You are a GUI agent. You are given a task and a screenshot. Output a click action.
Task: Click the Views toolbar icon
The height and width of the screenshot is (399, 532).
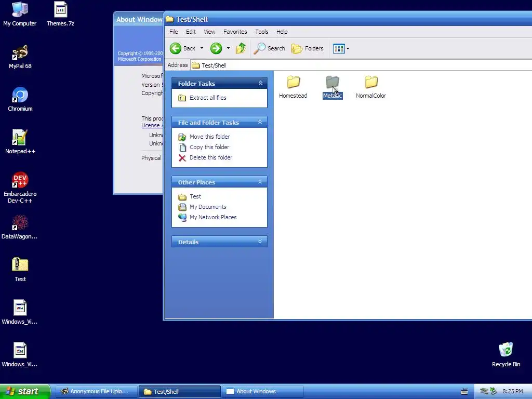pos(339,48)
